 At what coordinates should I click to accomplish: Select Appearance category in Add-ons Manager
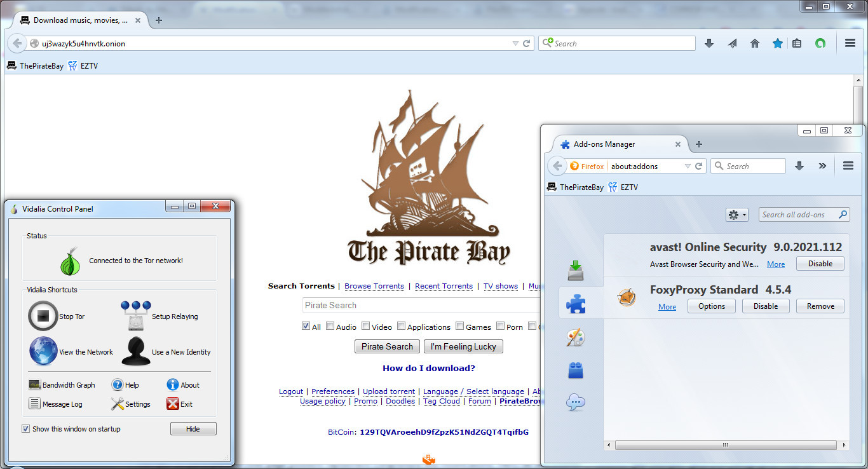(576, 337)
